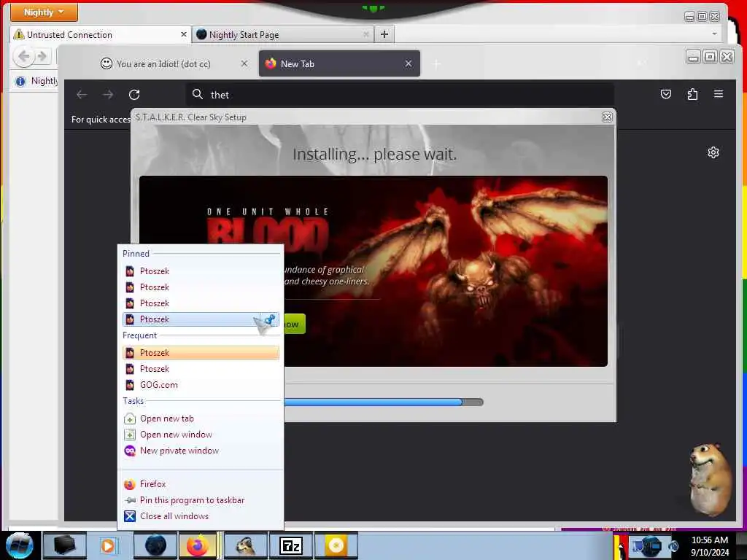Open the Nightly menu button

(44, 12)
